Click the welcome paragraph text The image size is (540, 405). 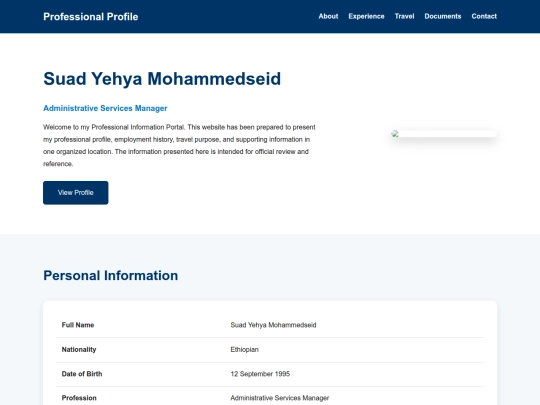click(x=179, y=145)
